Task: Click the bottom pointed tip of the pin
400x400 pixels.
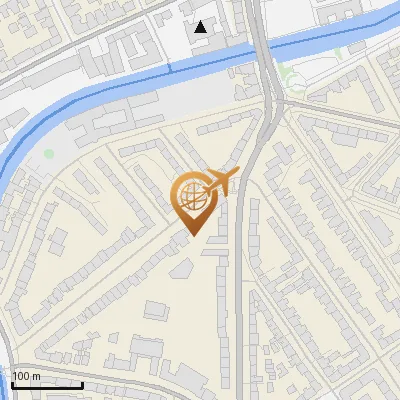Action: [194, 233]
